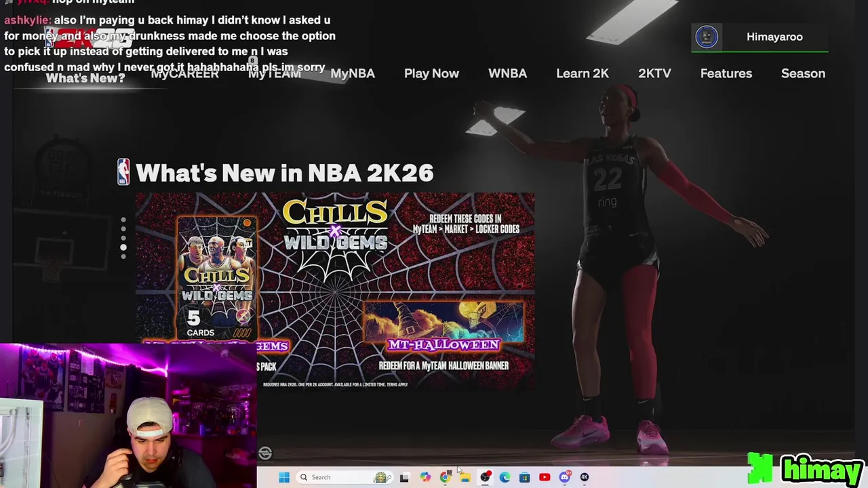This screenshot has width=868, height=488.
Task: Click the streamer webcam overlay
Action: click(128, 415)
